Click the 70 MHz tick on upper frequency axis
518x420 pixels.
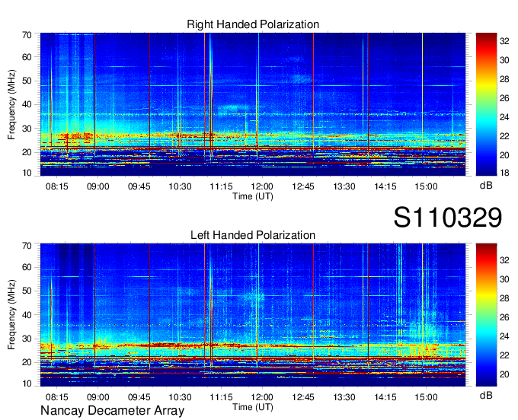pyautogui.click(x=27, y=35)
